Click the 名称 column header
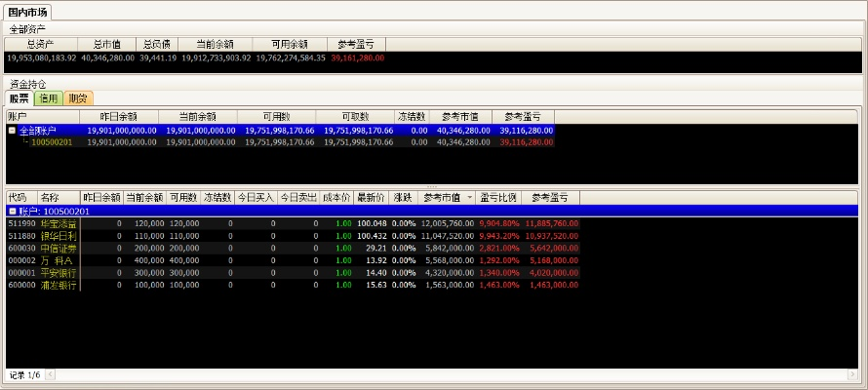This screenshot has height=390, width=868. (59, 198)
